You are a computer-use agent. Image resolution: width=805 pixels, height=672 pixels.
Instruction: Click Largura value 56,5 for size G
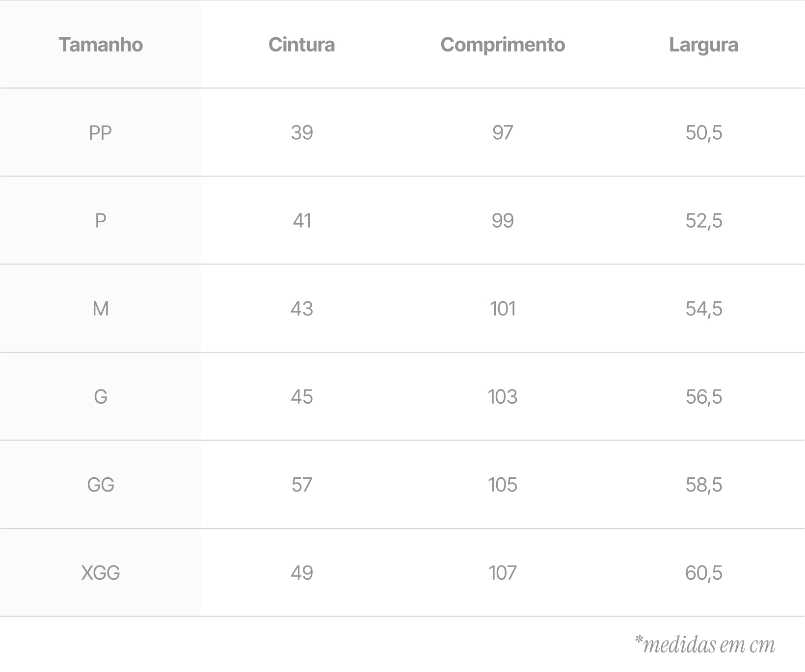(703, 397)
